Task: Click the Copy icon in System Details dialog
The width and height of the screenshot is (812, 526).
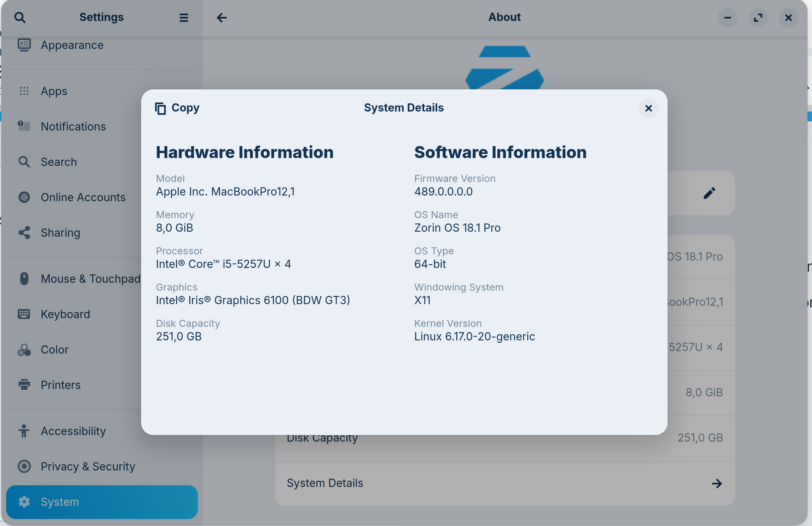Action: [x=160, y=108]
